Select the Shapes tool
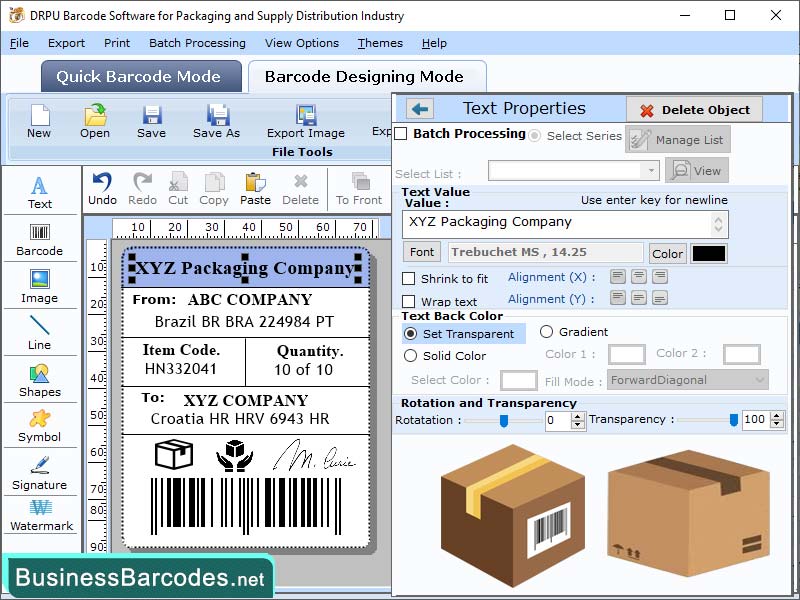Image resolution: width=800 pixels, height=600 pixels. (40, 381)
